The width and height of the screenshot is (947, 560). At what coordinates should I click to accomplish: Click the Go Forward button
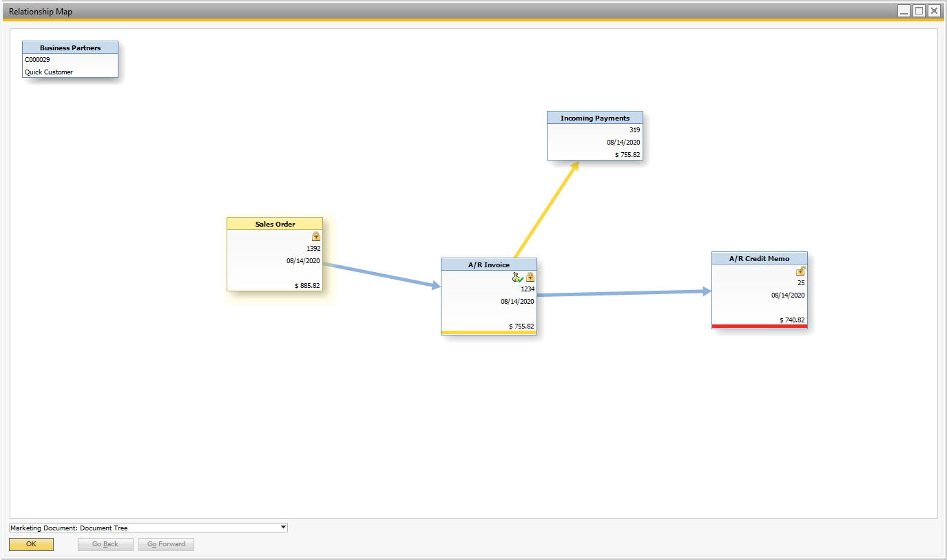tap(166, 544)
